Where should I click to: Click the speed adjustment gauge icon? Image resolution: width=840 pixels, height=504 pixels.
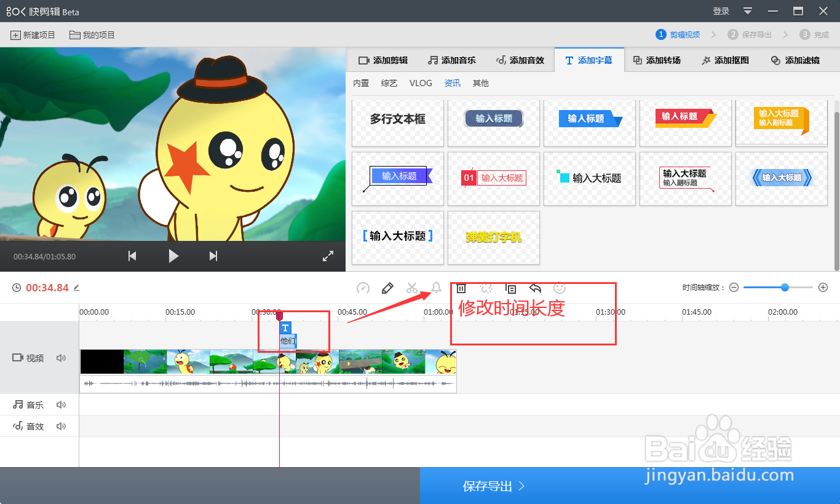coord(363,288)
